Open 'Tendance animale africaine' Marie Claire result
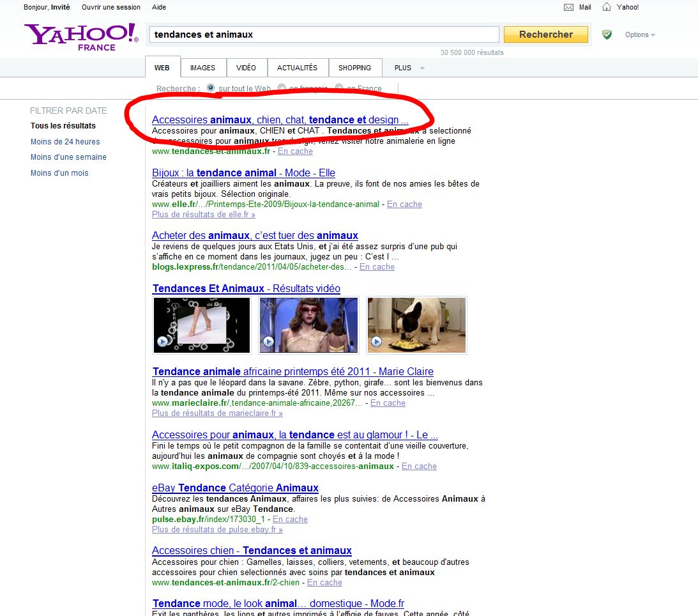This screenshot has height=616, width=698. click(293, 371)
